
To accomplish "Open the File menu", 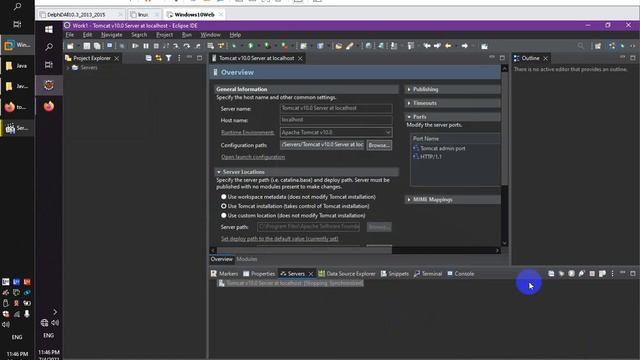I will [70, 35].
